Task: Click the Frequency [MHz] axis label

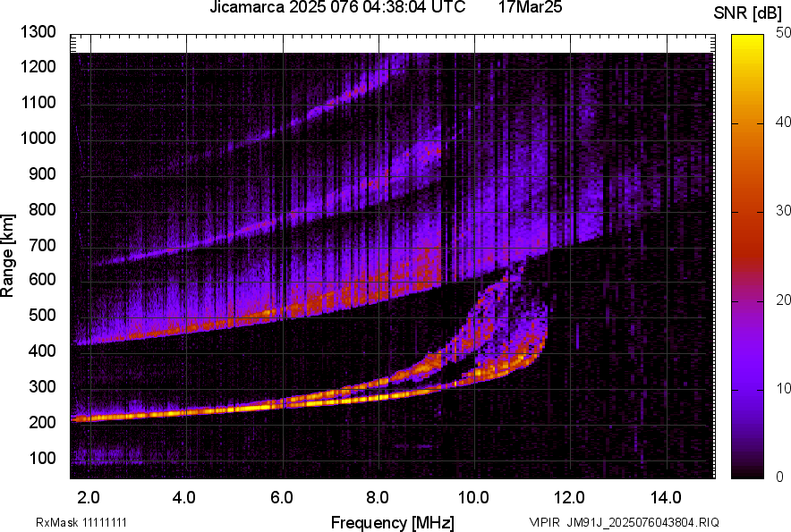Action: pos(393,522)
